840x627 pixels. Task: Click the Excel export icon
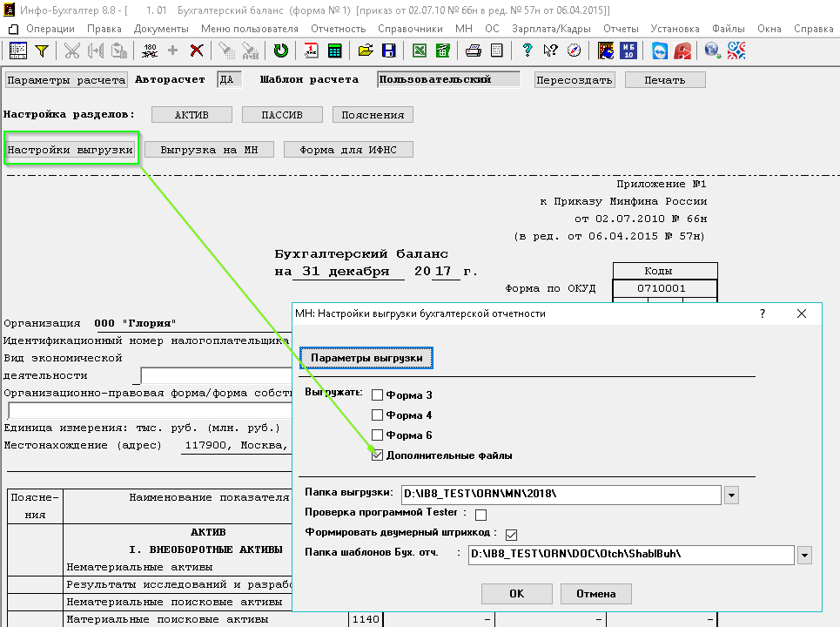pos(420,51)
